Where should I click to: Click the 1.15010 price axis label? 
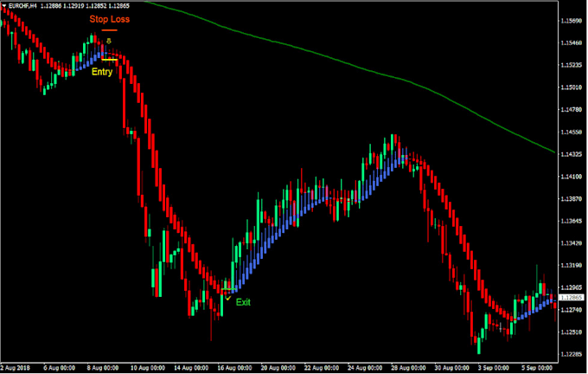click(571, 87)
